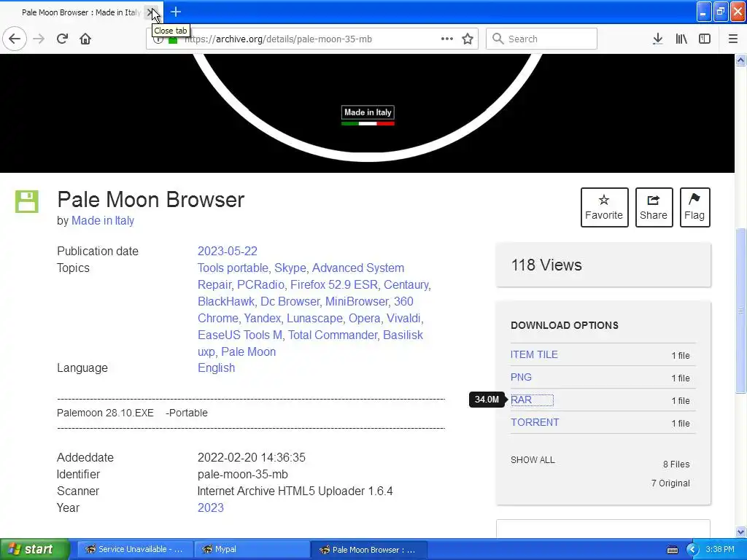Open publication date 2023-05-22 link
The image size is (747, 560).
click(x=228, y=251)
